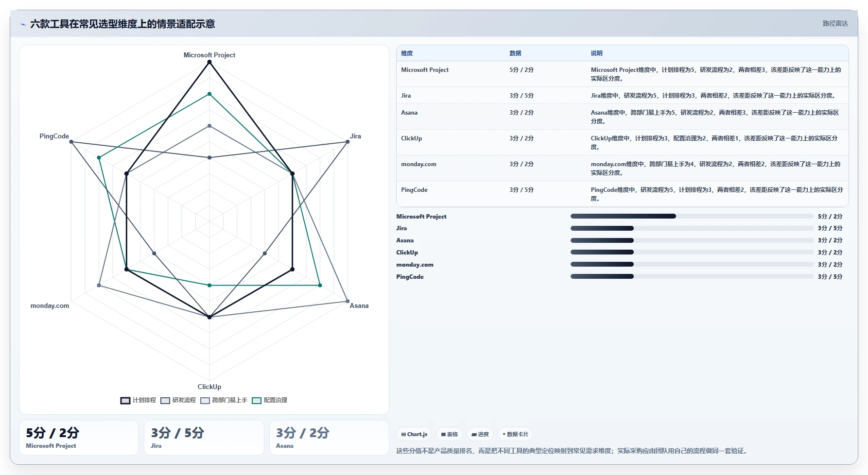The height and width of the screenshot is (475, 868).
Task: Click the Chart.js tag chip
Action: point(414,434)
